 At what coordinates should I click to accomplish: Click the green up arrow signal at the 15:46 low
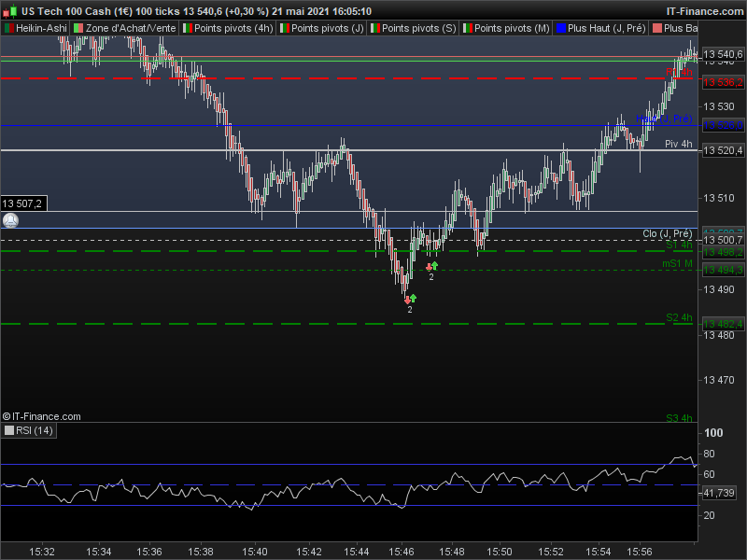tap(413, 298)
